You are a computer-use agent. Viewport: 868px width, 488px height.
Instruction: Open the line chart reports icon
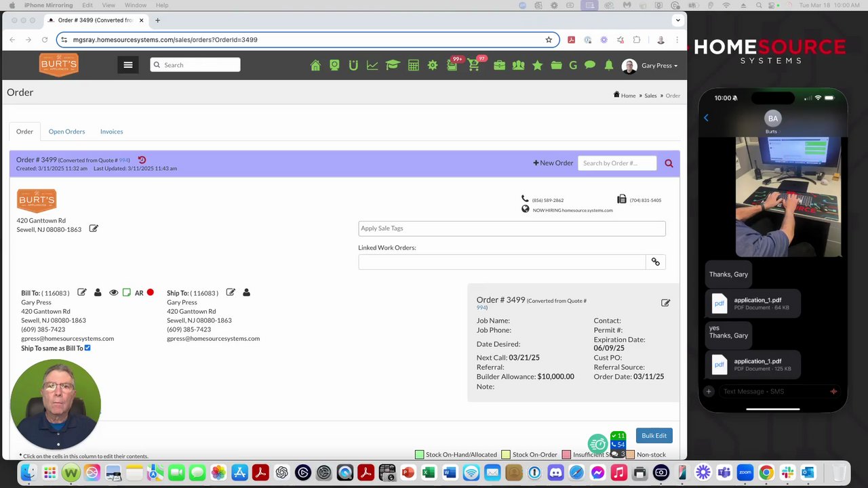point(372,65)
